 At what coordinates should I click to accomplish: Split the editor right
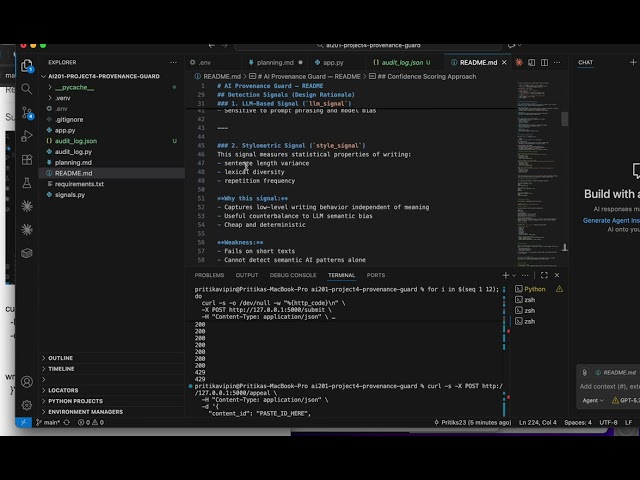coord(544,62)
